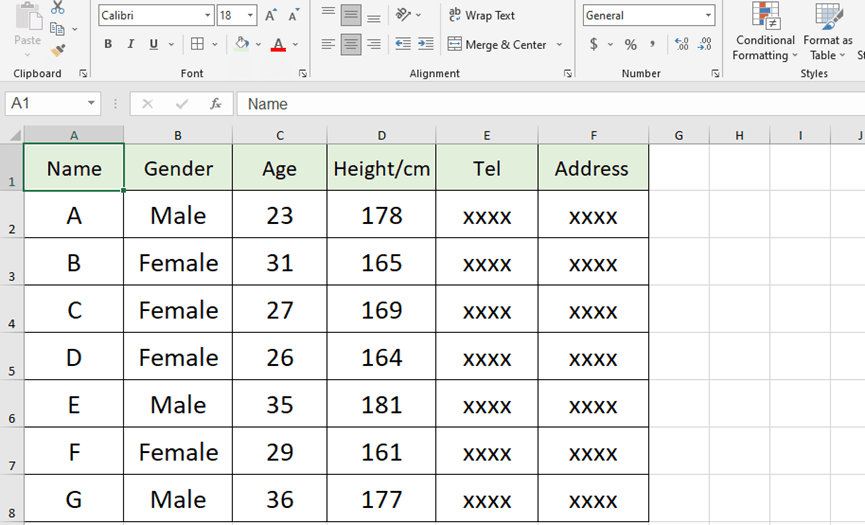The image size is (865, 525).
Task: Click the Copy icon in Clipboard
Action: (57, 29)
